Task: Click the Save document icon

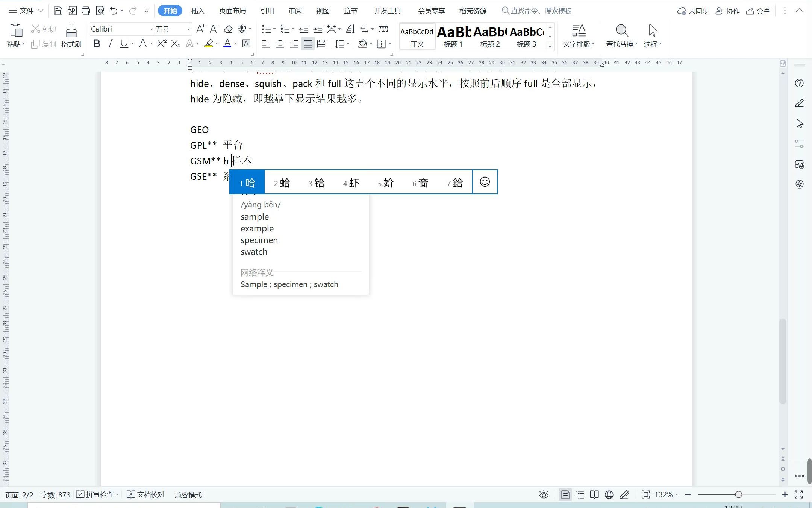Action: [58, 11]
